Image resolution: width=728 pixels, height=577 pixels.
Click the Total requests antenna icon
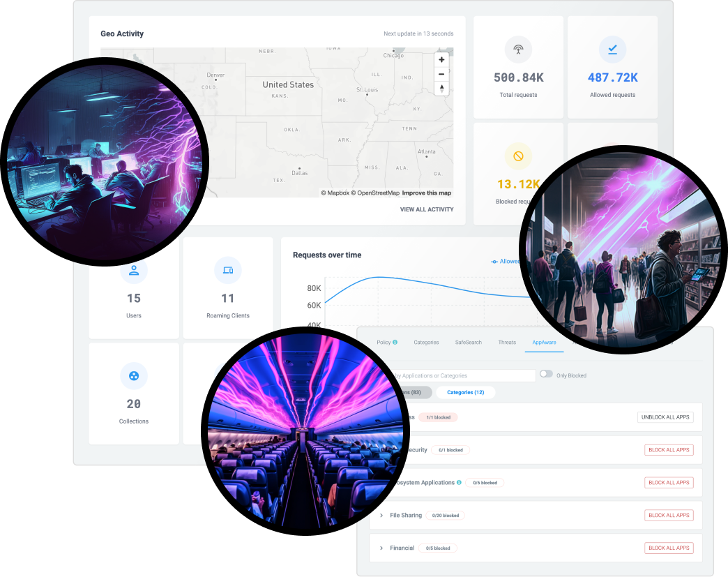pyautogui.click(x=518, y=50)
